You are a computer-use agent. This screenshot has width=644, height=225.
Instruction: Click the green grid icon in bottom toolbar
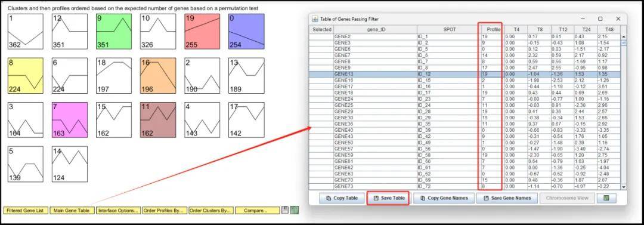point(294,210)
